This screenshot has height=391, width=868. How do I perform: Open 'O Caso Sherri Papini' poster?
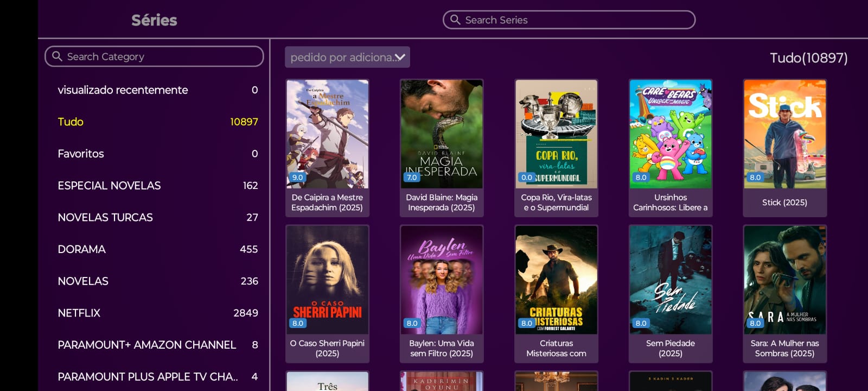(x=328, y=280)
